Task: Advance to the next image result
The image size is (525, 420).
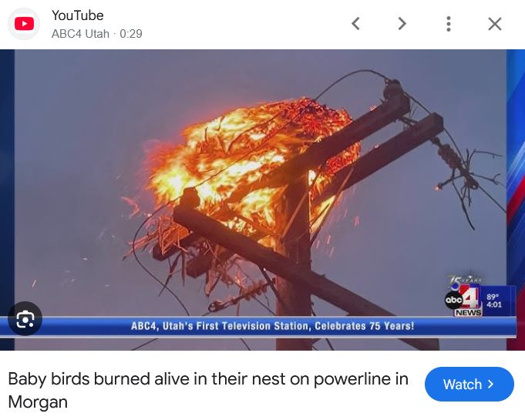Action: [402, 24]
